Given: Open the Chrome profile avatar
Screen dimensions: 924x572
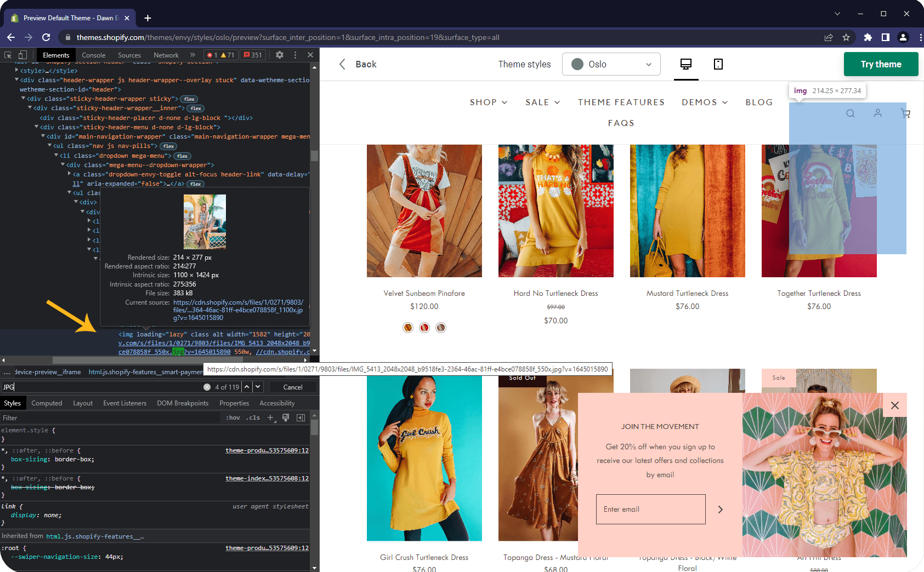Looking at the screenshot, I should point(903,37).
